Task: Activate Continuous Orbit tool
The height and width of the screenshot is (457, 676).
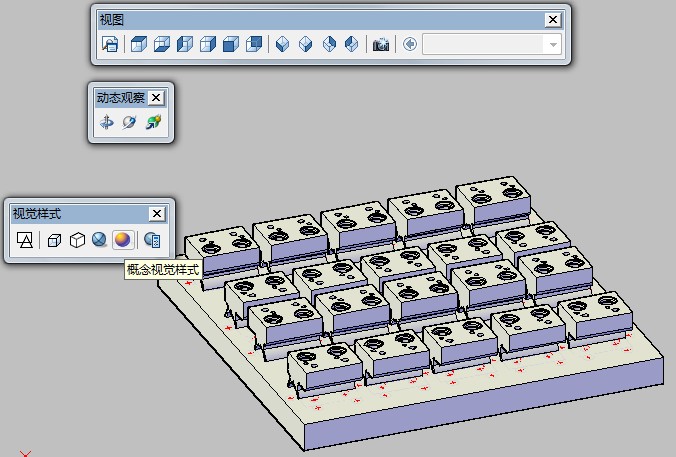Action: [153, 122]
